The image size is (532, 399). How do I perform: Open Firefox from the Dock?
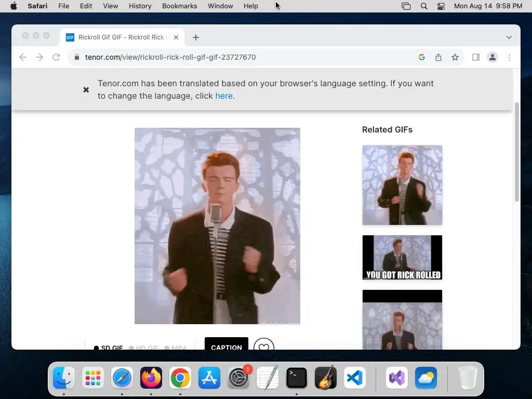tap(151, 378)
